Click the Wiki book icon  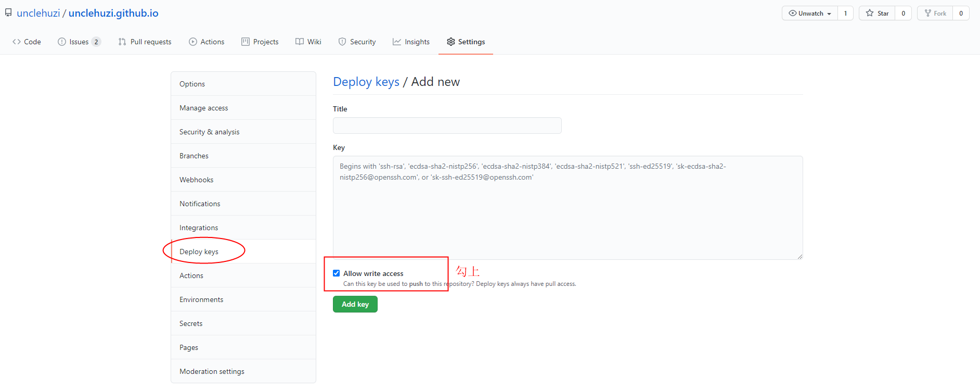(x=300, y=42)
